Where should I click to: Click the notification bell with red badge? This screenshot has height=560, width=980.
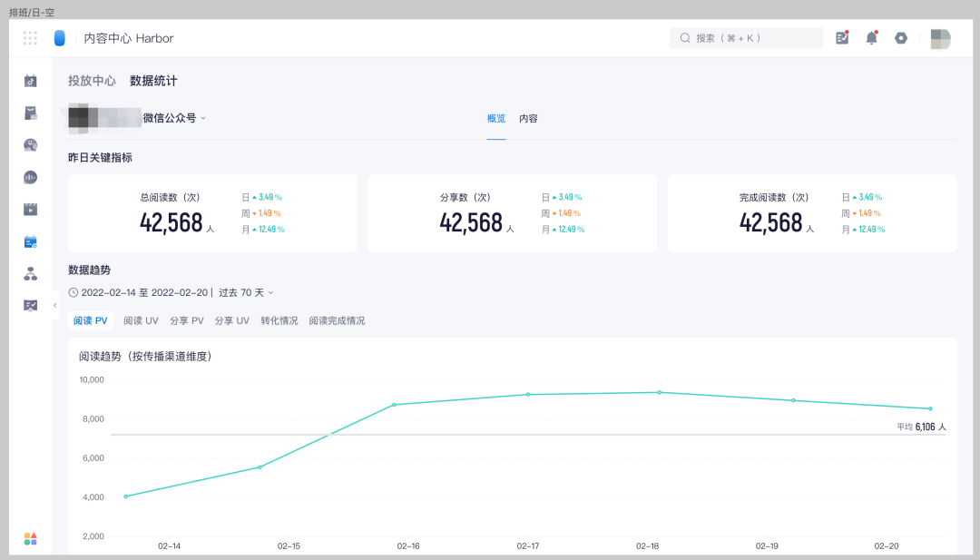871,38
